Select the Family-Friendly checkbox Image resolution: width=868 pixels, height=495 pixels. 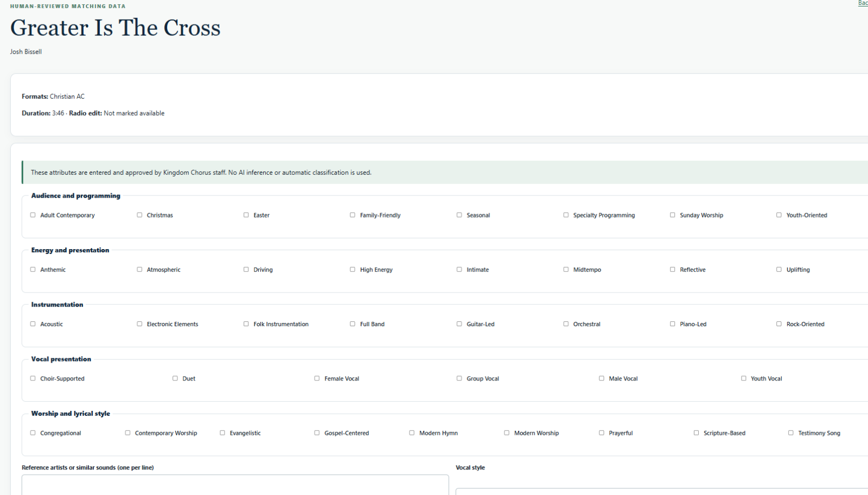point(353,215)
